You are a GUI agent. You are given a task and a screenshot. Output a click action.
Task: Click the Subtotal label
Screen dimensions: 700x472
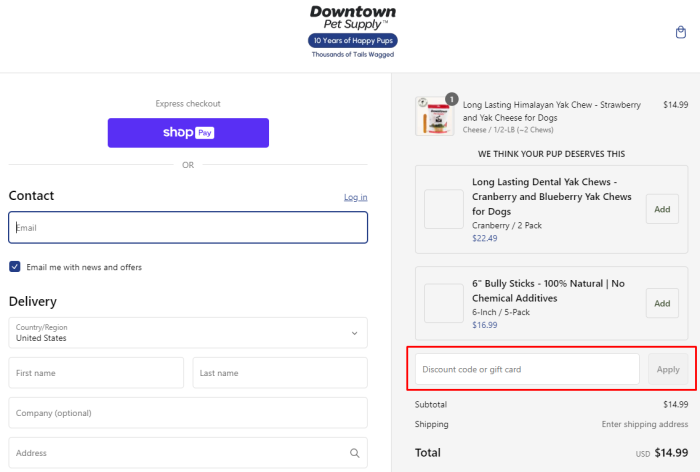click(430, 405)
